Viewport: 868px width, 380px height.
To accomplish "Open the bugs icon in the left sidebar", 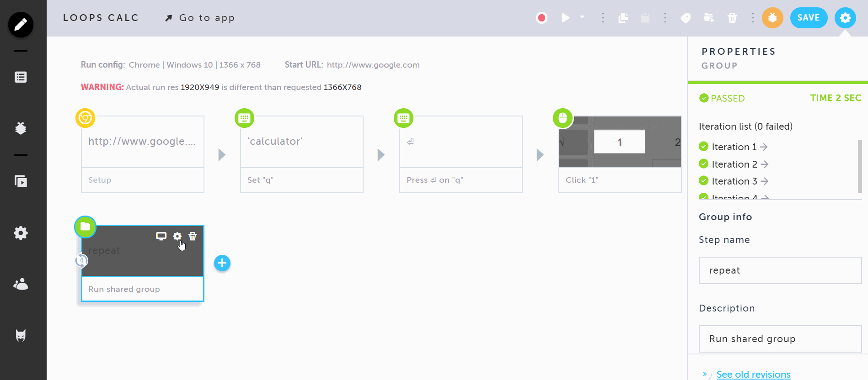I will [x=21, y=128].
